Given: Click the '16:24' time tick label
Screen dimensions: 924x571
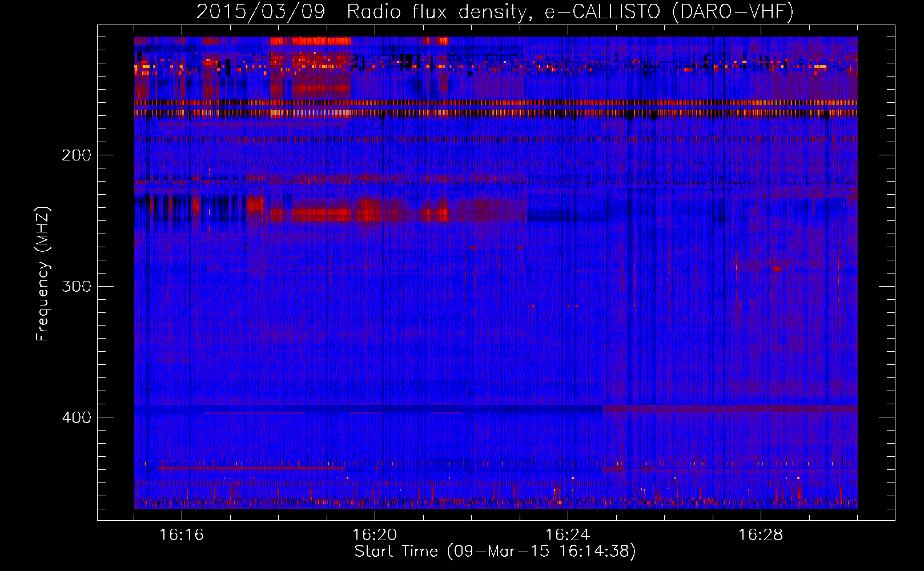Looking at the screenshot, I should point(568,535).
